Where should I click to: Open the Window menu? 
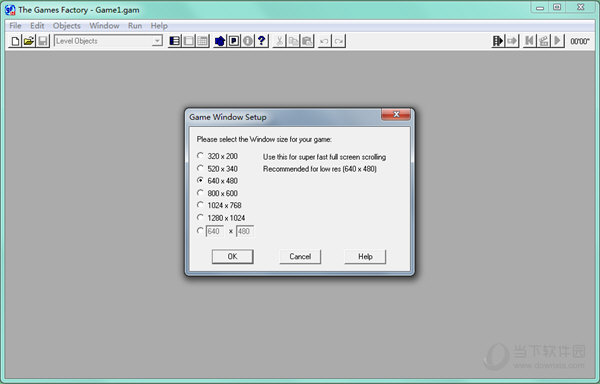(x=104, y=26)
